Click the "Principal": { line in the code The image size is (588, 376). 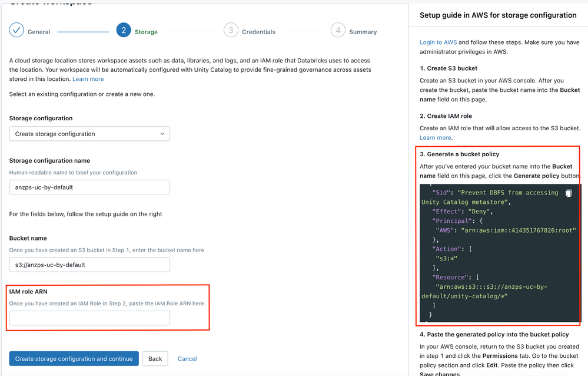(457, 221)
